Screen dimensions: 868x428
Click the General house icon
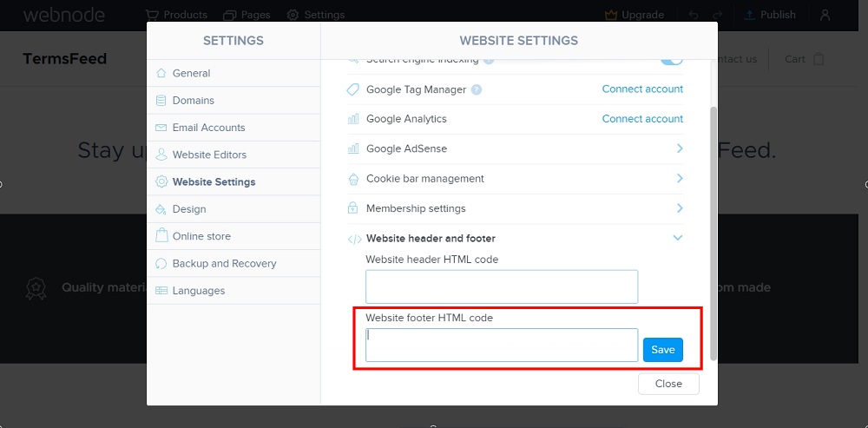coord(161,73)
